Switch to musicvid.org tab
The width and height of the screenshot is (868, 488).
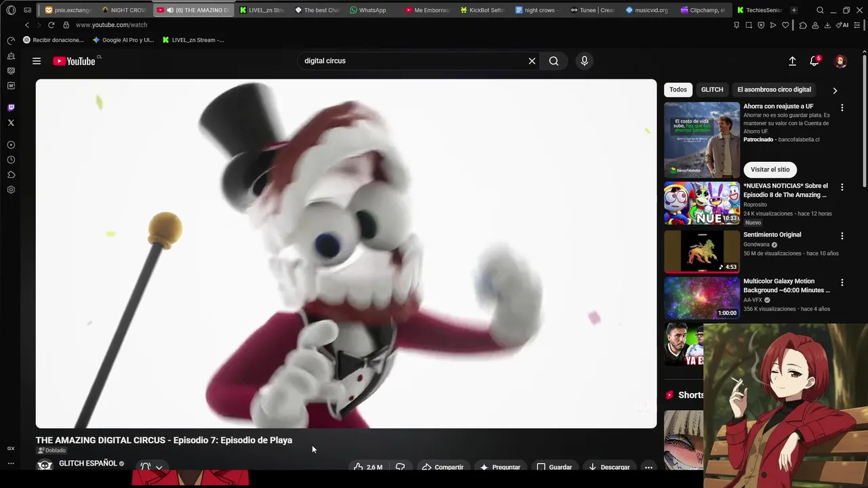click(648, 10)
